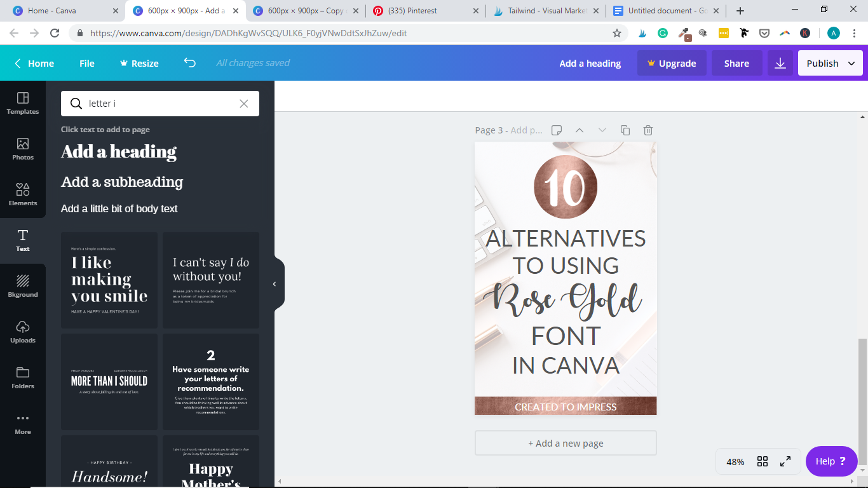Go to Canva Home

coord(34,63)
